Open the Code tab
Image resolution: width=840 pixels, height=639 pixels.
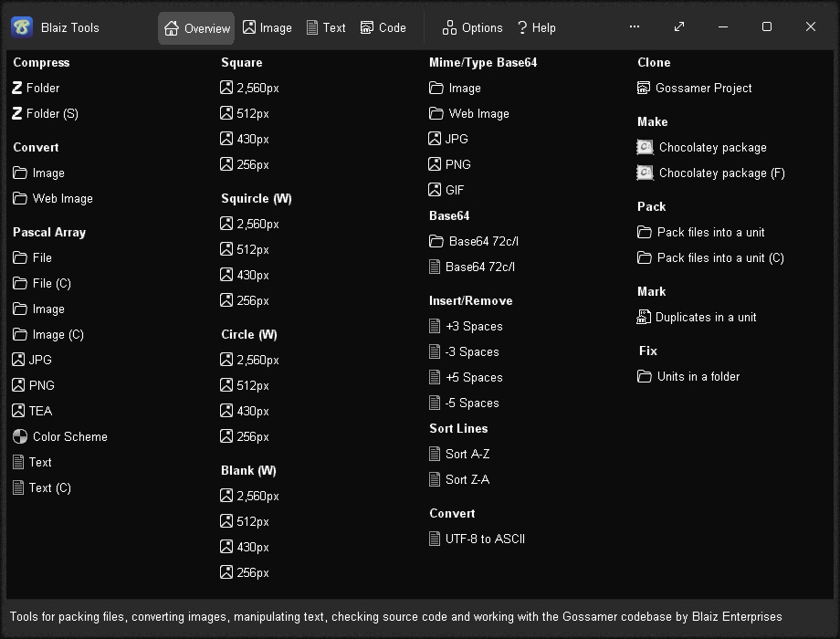click(x=383, y=27)
